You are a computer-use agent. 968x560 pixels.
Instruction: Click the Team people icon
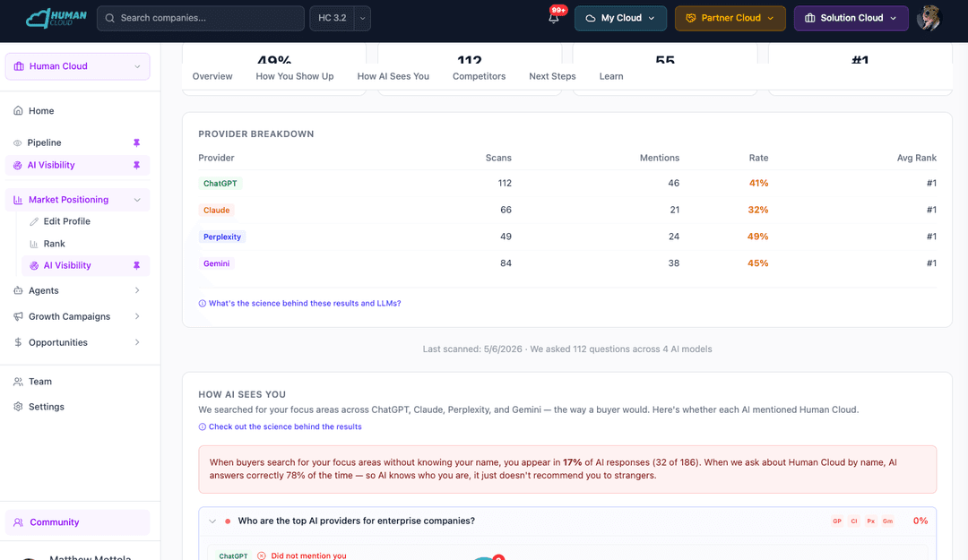click(x=18, y=382)
